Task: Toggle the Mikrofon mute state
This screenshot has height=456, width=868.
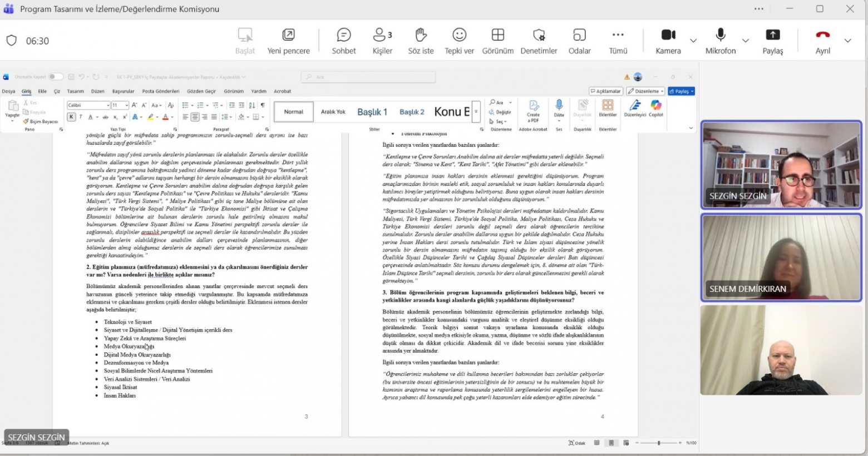Action: 721,41
